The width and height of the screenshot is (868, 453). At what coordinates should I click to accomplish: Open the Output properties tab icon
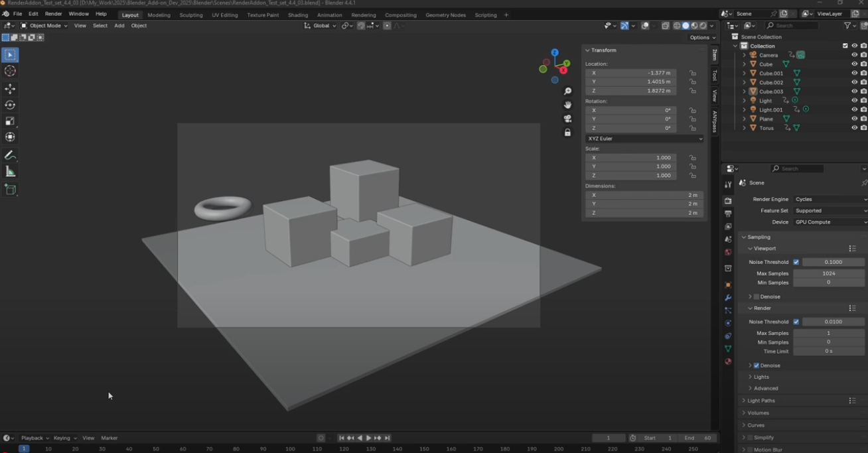728,214
